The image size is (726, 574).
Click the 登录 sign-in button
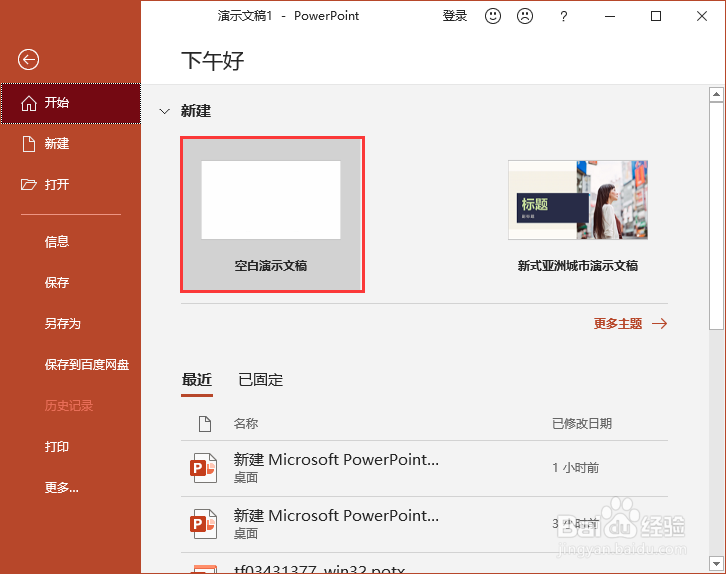[x=455, y=16]
